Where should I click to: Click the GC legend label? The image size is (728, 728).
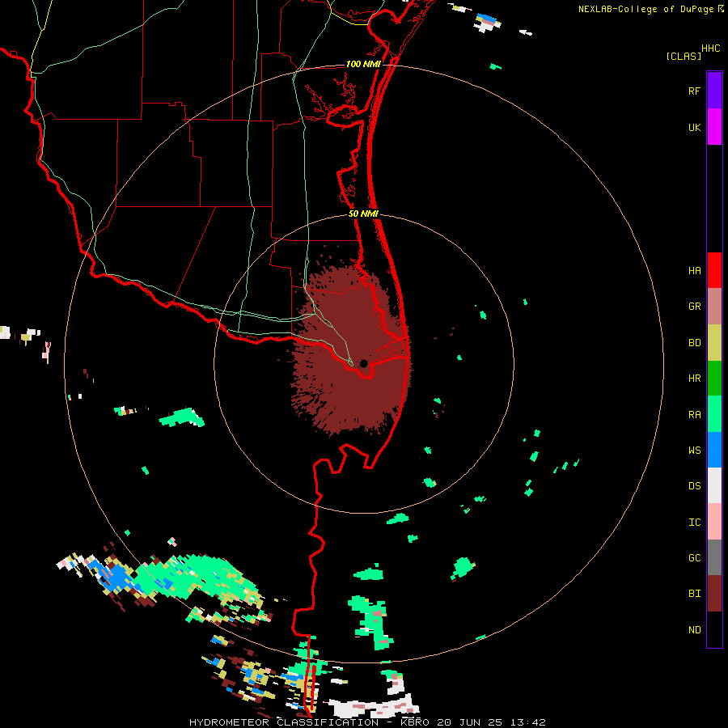tap(694, 558)
